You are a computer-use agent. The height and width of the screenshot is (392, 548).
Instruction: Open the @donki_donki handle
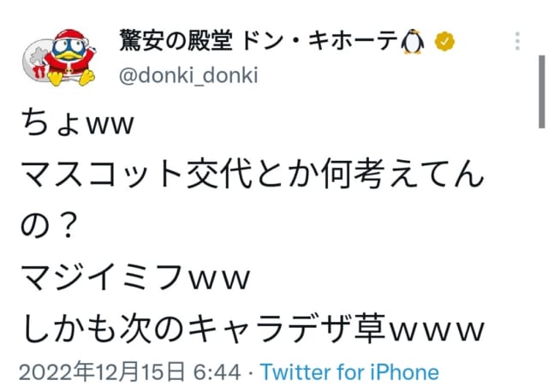(188, 74)
